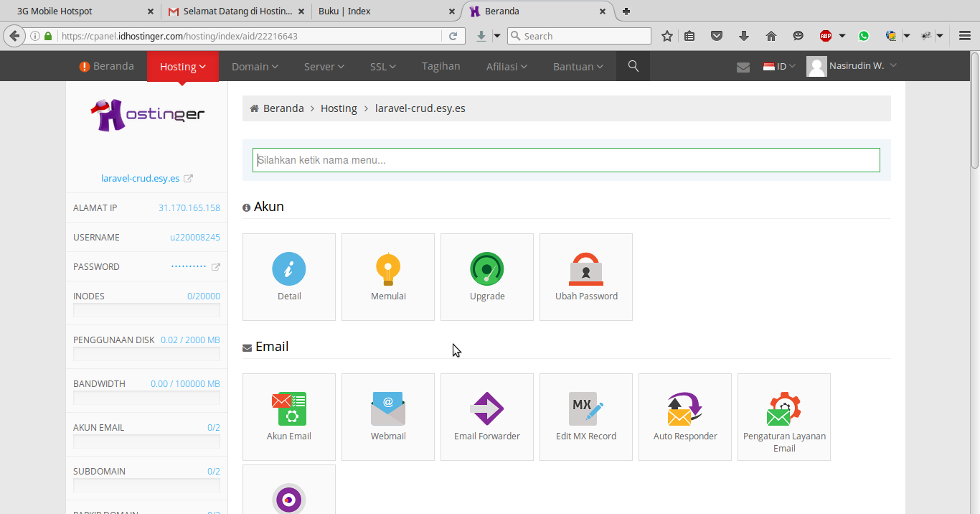Click the browser back arrow button
This screenshot has width=980, height=514.
14,36
